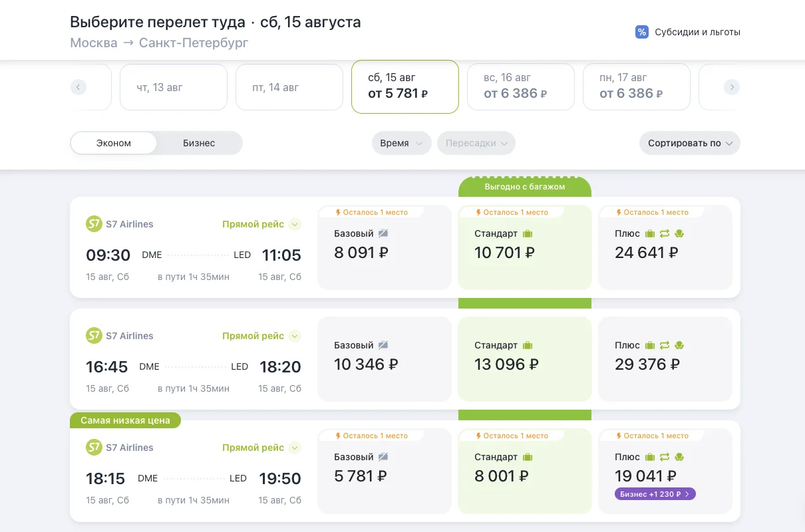Select Стандарт fare for 8 001 ₽
Image resolution: width=805 pixels, height=532 pixels.
[525, 471]
